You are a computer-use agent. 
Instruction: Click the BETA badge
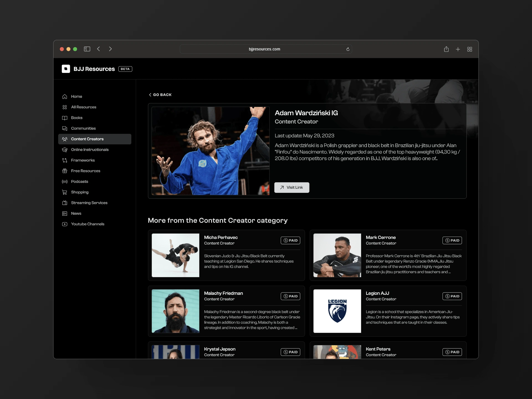(x=125, y=69)
